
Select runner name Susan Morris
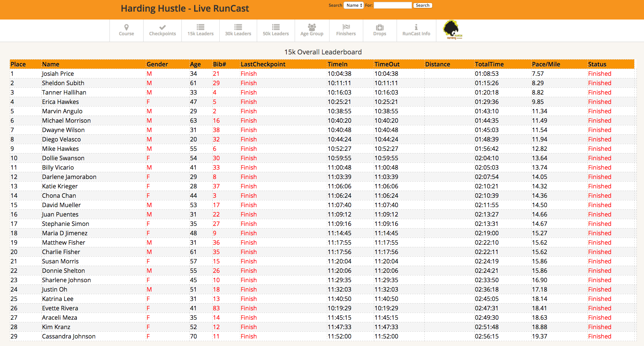(x=60, y=261)
